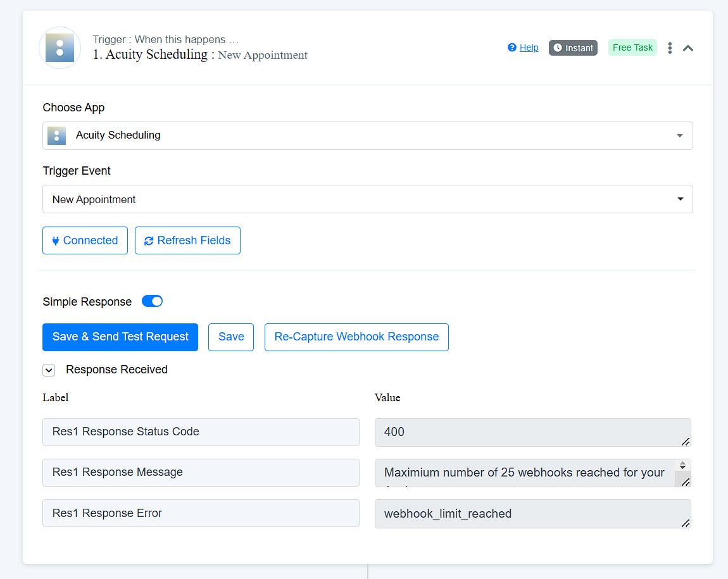
Task: Click the resize handle of webhook_limit_reached box
Action: 686,523
